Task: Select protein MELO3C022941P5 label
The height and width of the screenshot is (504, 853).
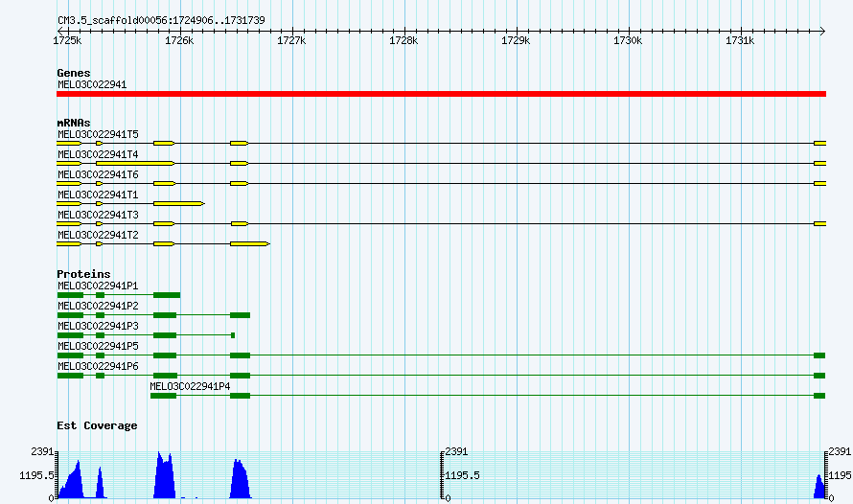Action: pyautogui.click(x=98, y=346)
